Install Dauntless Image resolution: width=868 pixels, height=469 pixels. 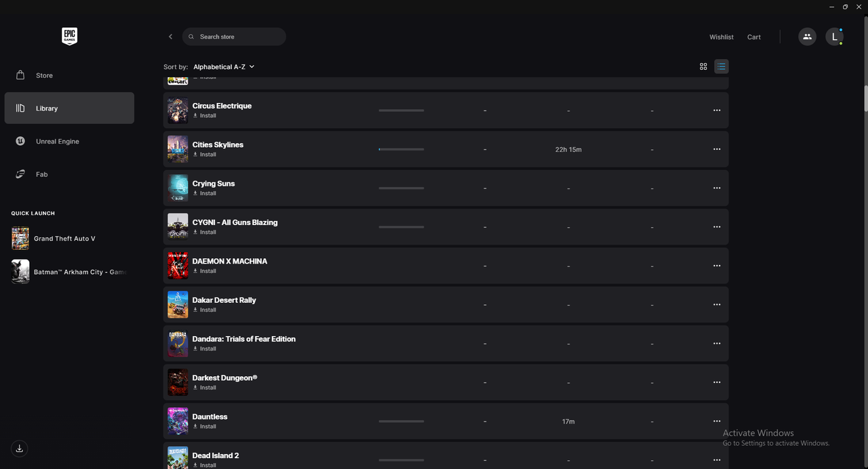pyautogui.click(x=205, y=426)
